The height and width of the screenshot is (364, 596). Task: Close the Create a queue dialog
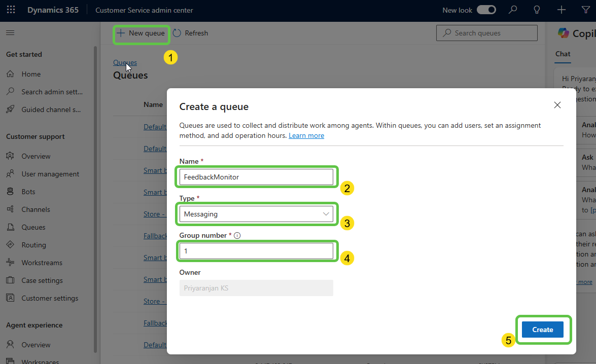[x=557, y=105]
